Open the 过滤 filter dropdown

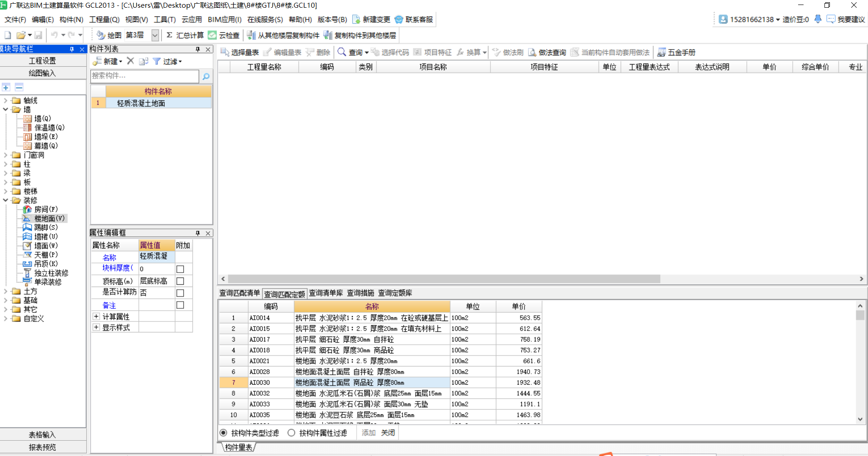(167, 61)
